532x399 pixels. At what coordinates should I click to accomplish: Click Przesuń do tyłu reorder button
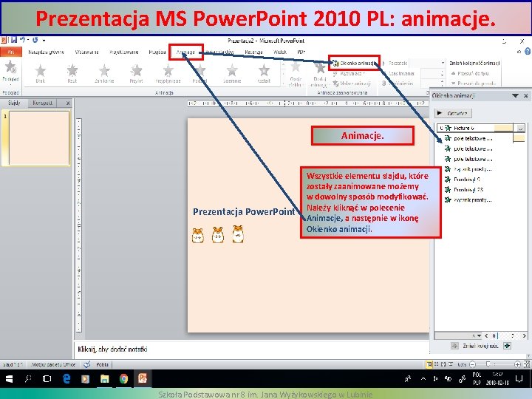pyautogui.click(x=470, y=73)
